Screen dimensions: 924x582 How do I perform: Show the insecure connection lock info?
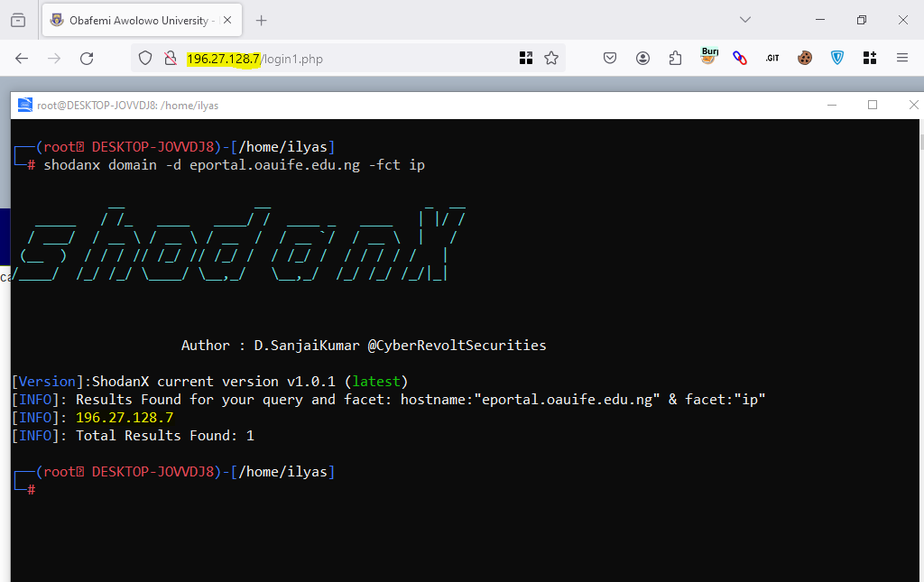(171, 59)
